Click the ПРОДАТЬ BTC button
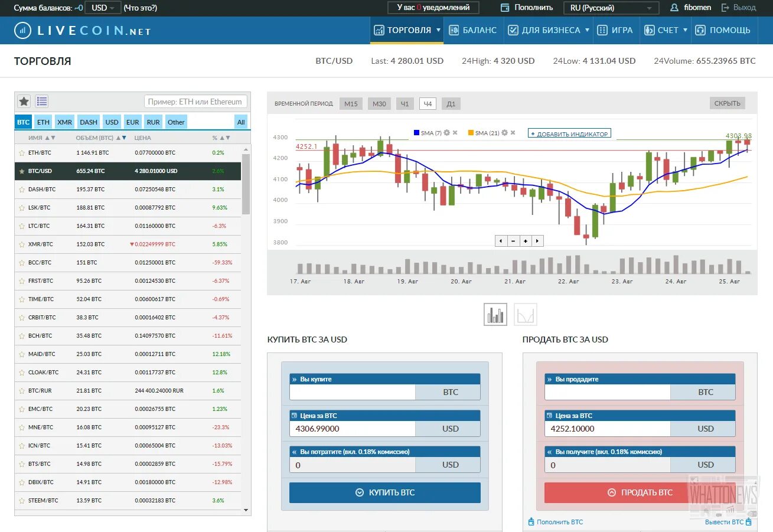The width and height of the screenshot is (773, 532). [640, 492]
